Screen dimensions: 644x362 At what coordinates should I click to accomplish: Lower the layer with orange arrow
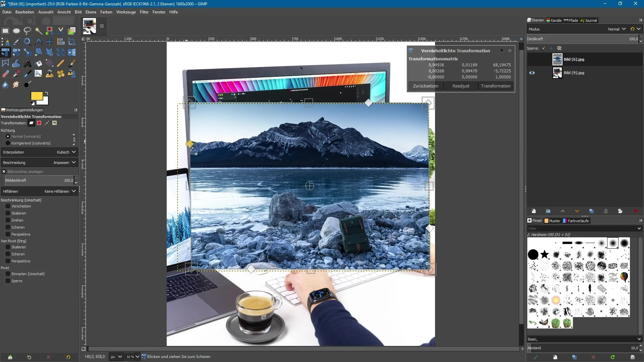tap(577, 211)
